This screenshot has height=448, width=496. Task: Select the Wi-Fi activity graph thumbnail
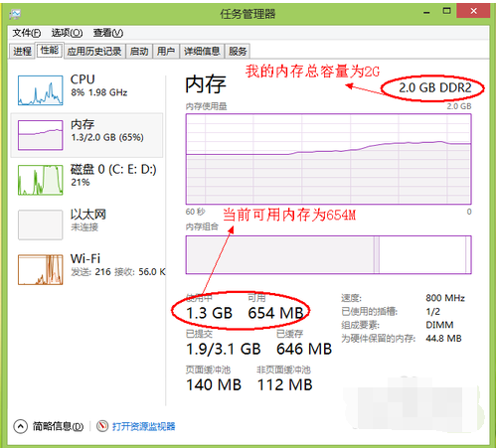[x=41, y=269]
